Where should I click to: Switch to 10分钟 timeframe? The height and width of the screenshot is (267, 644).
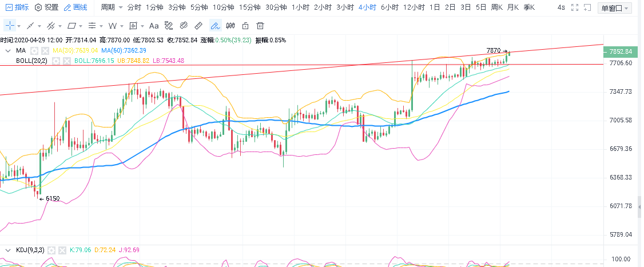224,7
